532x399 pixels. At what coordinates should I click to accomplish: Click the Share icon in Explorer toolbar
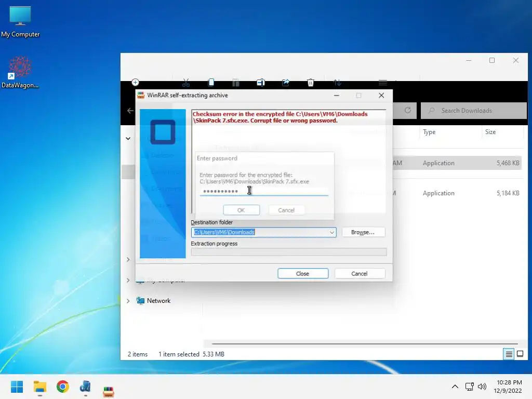click(x=286, y=83)
